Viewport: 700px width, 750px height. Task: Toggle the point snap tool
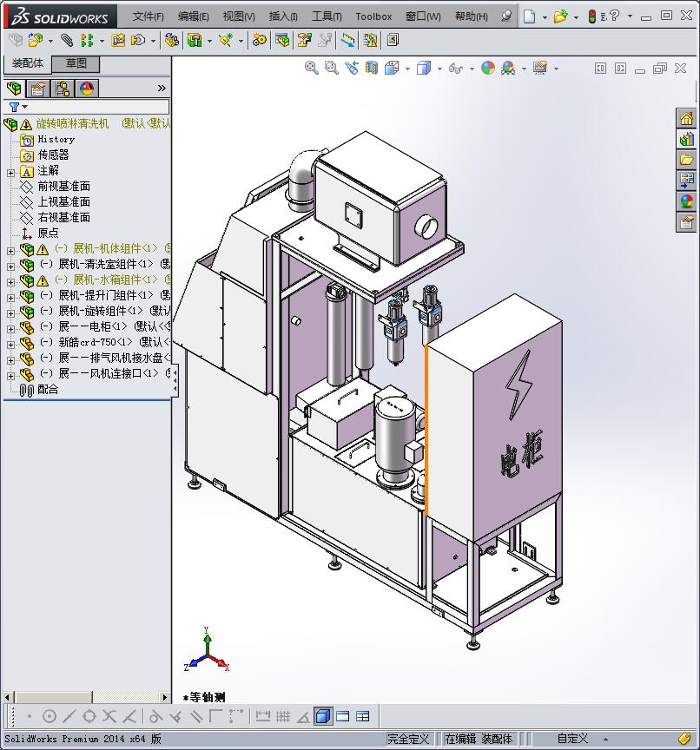[x=30, y=716]
